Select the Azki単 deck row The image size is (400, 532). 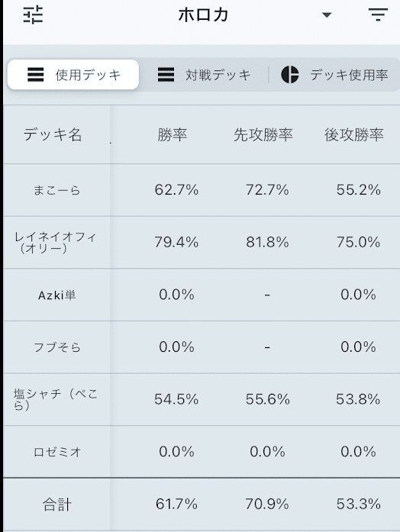202,295
